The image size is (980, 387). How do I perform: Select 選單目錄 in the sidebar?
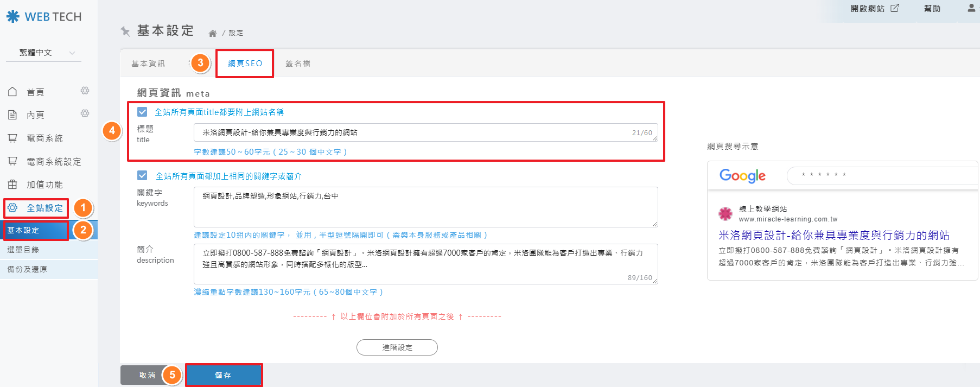pos(23,250)
